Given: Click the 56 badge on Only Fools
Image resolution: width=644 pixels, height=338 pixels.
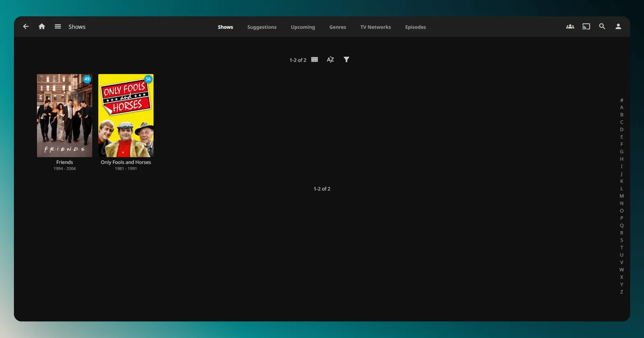Looking at the screenshot, I should pyautogui.click(x=149, y=79).
